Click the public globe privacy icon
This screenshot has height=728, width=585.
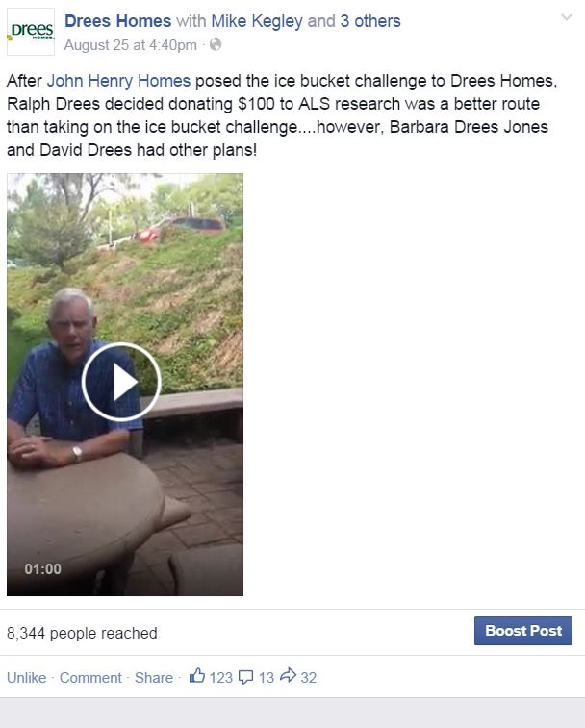pyautogui.click(x=216, y=44)
